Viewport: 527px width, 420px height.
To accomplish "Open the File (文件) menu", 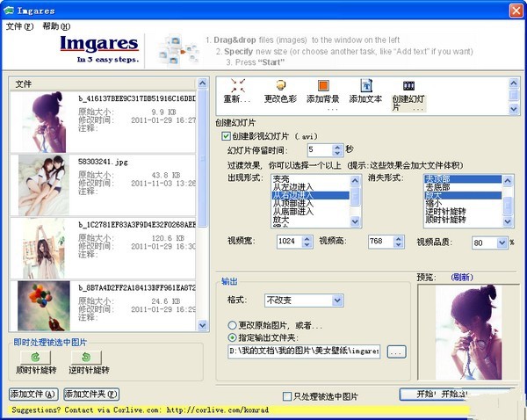I will [19, 26].
